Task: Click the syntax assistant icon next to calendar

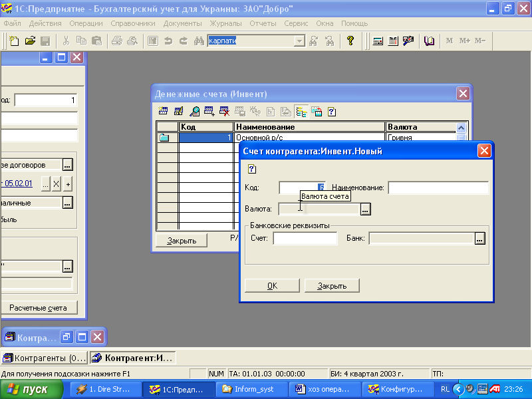Action: [x=408, y=41]
